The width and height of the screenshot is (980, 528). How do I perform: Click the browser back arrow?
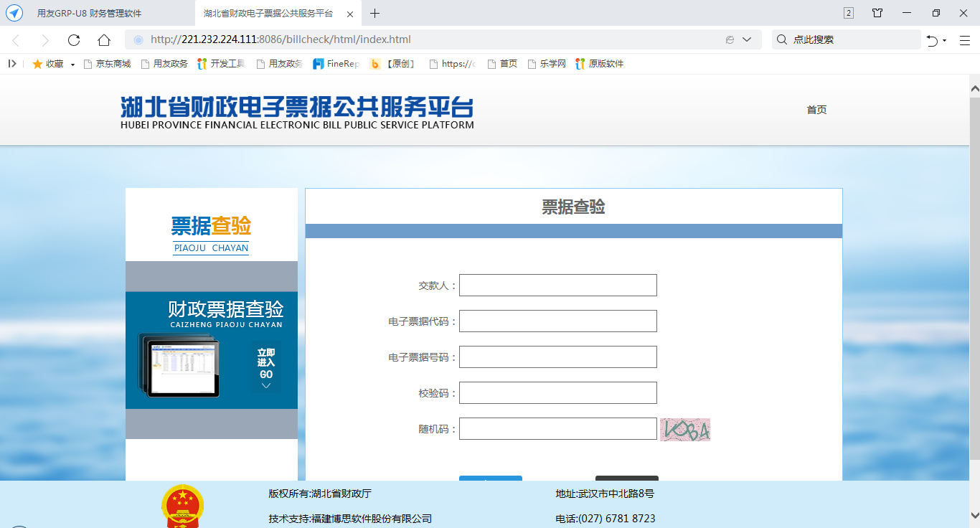coord(16,40)
